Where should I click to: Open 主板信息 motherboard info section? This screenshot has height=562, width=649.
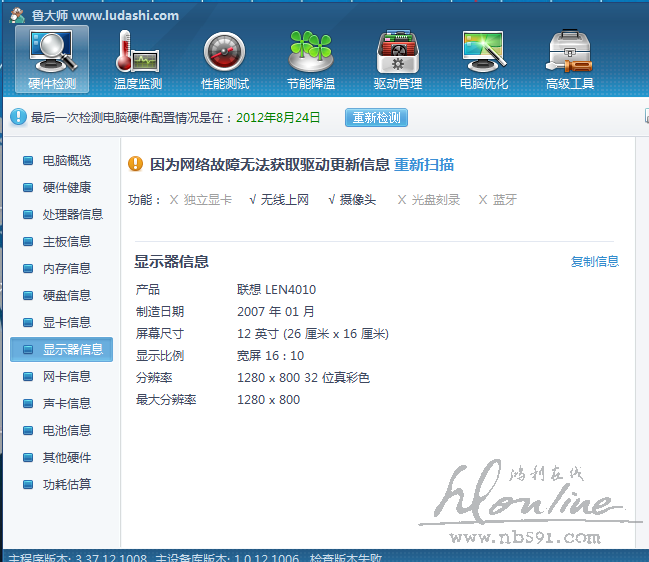(66, 242)
